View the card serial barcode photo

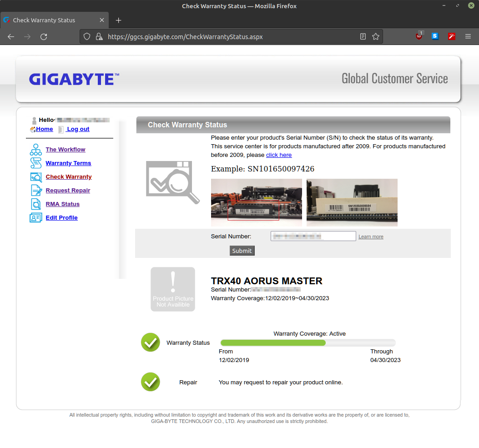[352, 202]
